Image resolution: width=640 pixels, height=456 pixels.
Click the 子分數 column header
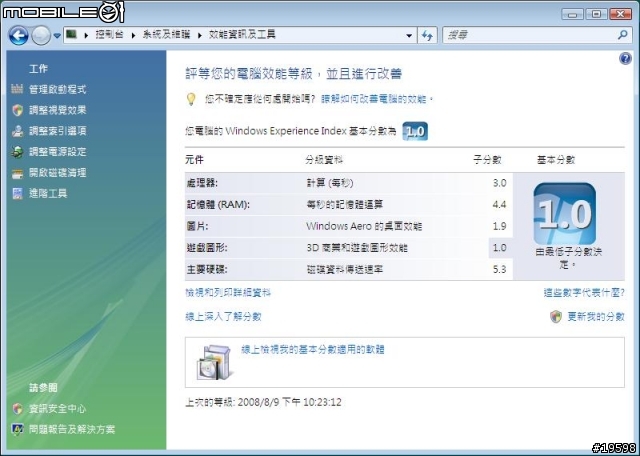pyautogui.click(x=487, y=160)
